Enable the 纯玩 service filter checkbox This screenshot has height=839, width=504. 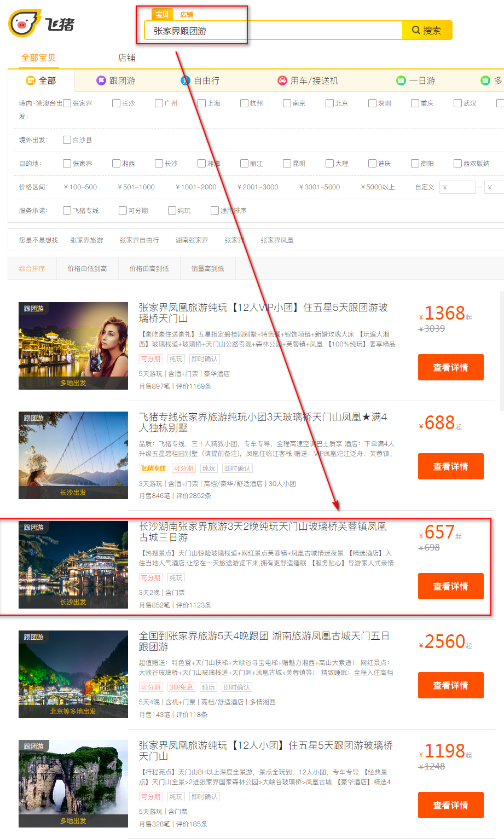pyautogui.click(x=172, y=210)
